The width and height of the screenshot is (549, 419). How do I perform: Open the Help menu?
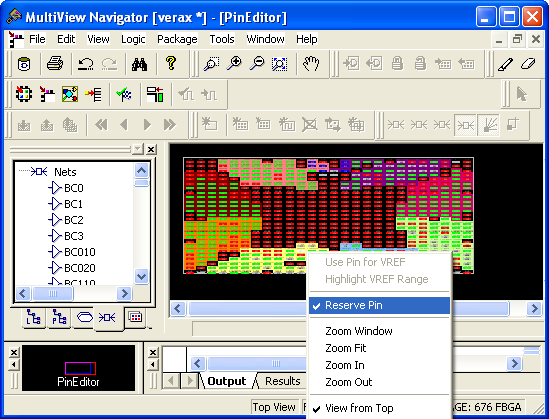tap(307, 39)
